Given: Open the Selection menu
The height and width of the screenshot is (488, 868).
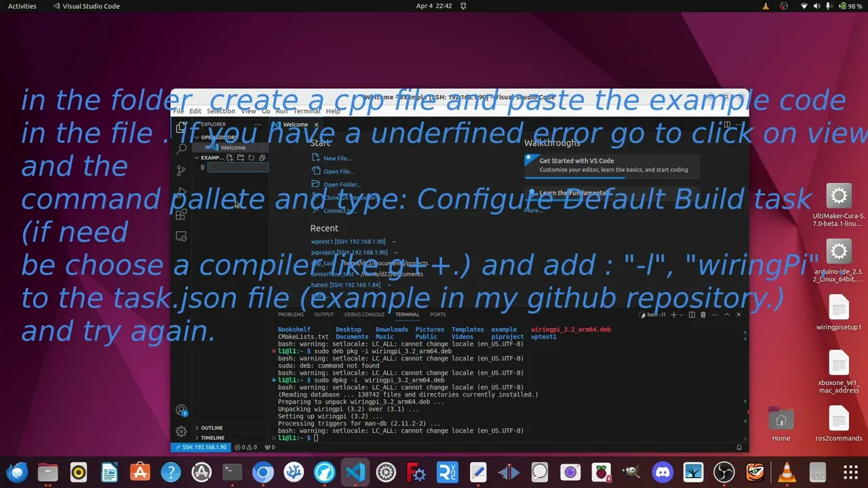Looking at the screenshot, I should tap(221, 111).
